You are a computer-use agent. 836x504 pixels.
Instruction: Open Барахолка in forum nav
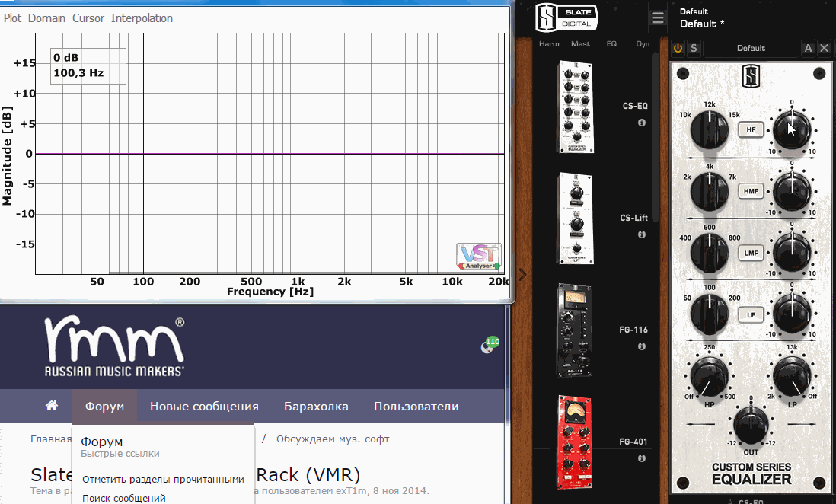(316, 407)
